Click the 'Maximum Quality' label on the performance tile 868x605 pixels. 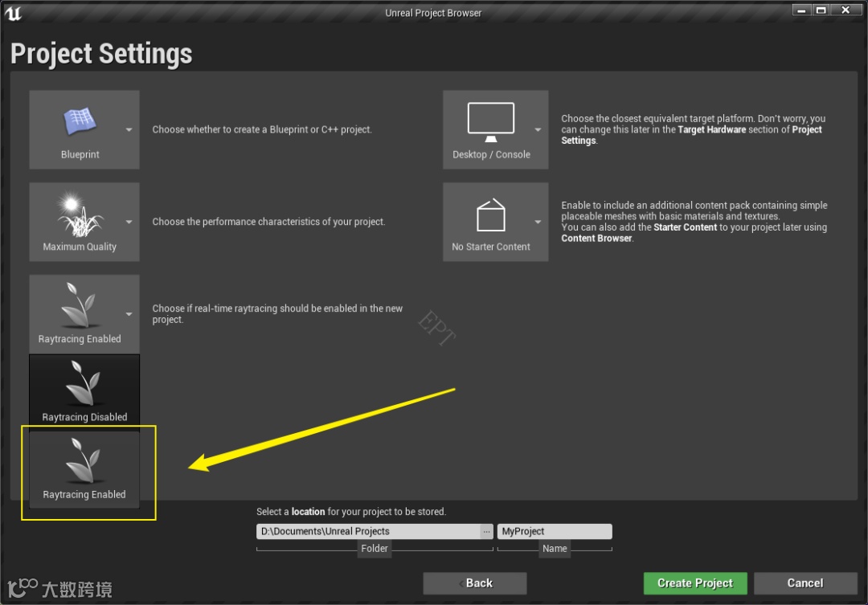tap(80, 247)
